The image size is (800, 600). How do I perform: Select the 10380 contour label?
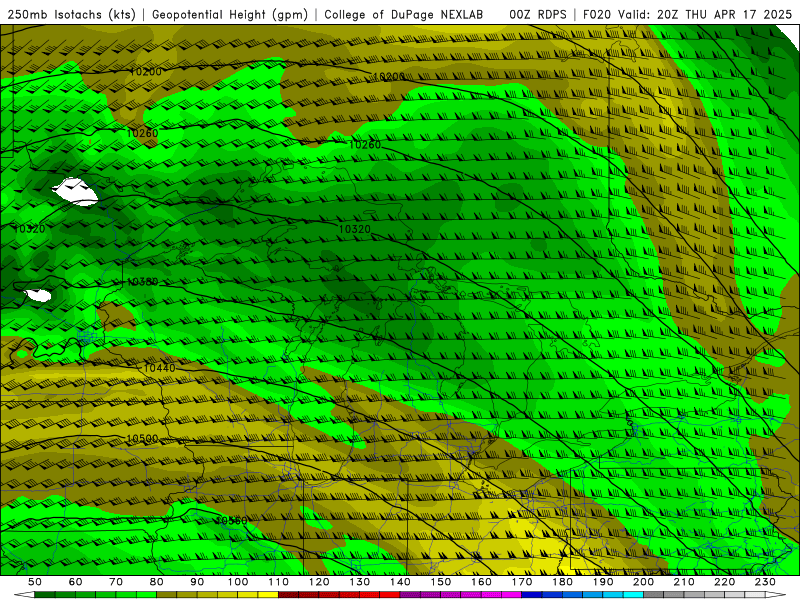click(x=142, y=282)
